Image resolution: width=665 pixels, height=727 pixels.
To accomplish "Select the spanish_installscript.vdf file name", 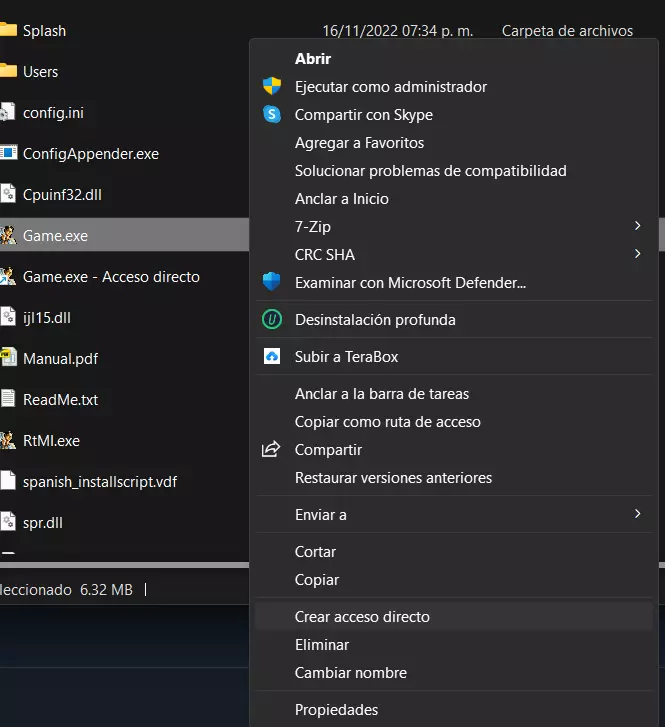I will coord(100,482).
